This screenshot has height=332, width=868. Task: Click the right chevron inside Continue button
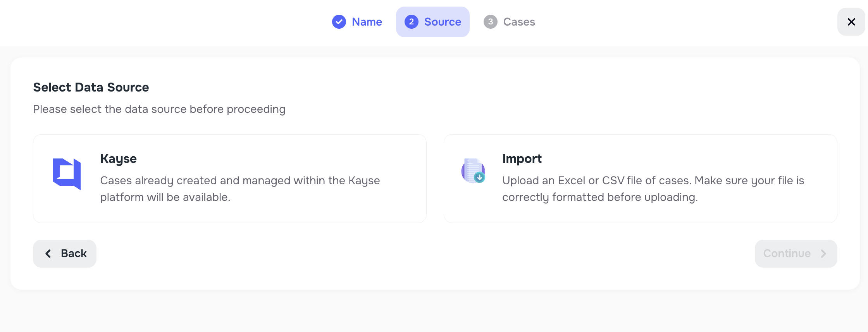pyautogui.click(x=823, y=253)
